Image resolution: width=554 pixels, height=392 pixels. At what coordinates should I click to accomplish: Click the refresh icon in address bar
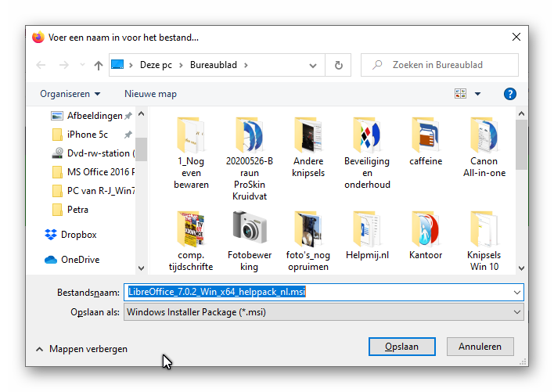tap(338, 65)
